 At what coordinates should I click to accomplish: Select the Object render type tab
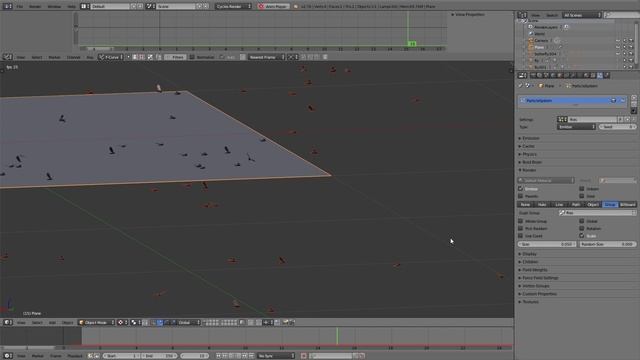pyautogui.click(x=593, y=204)
